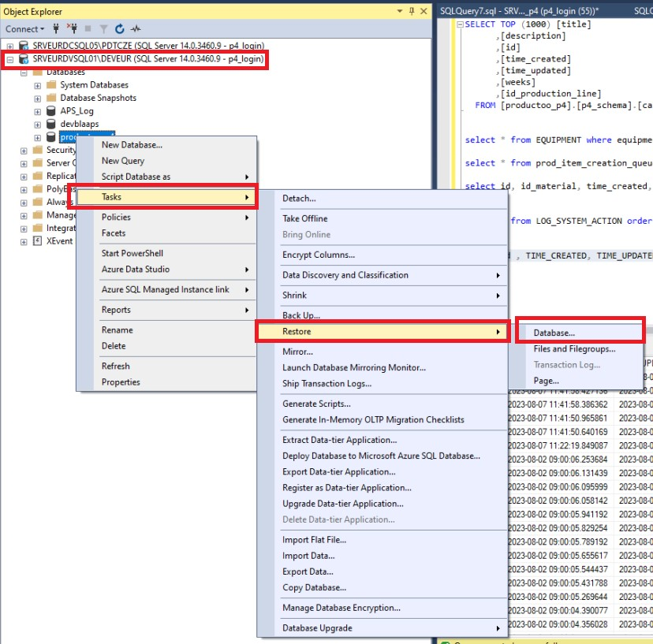
Task: Click the APS_Log database icon
Action: 51,111
